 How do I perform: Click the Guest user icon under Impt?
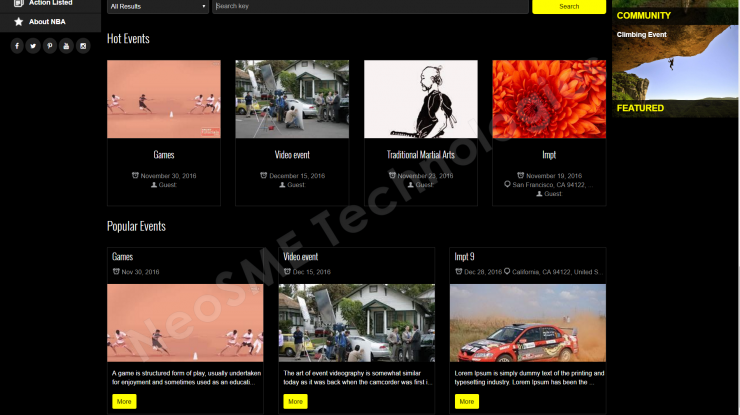(539, 194)
